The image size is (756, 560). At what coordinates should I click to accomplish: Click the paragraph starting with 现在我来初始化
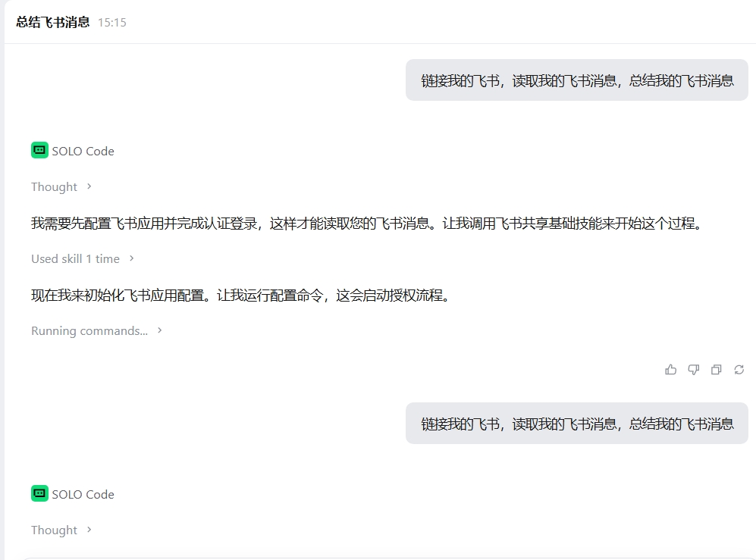point(241,295)
